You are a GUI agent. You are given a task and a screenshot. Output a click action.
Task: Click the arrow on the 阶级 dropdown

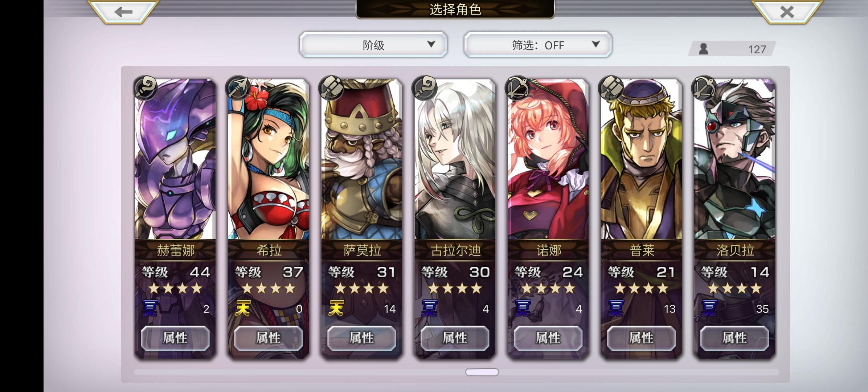tap(431, 44)
